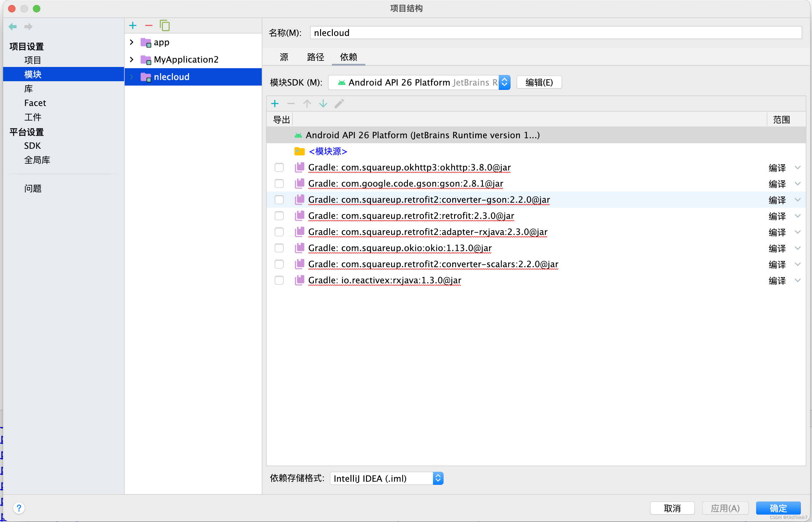
Task: Select the Android API 26 Platform row
Action: 536,135
